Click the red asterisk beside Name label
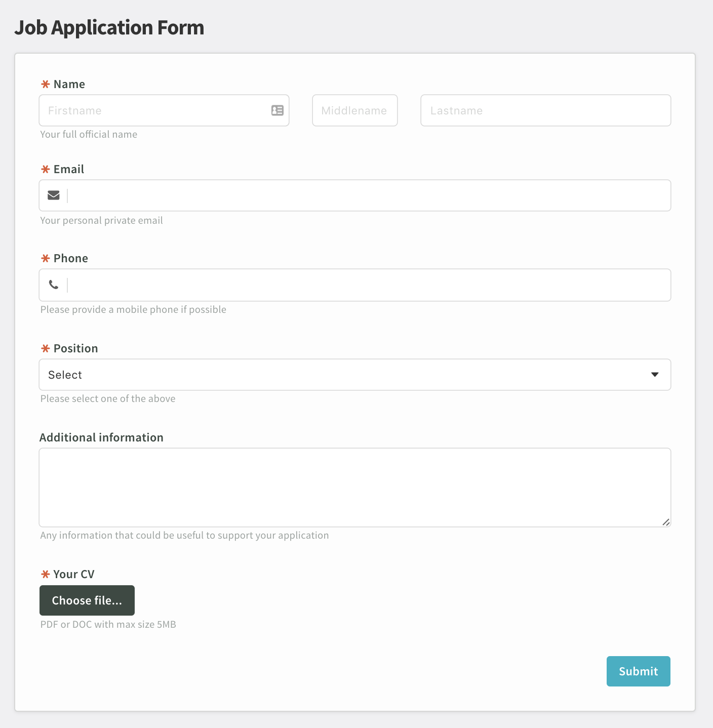713x728 pixels. 46,84
